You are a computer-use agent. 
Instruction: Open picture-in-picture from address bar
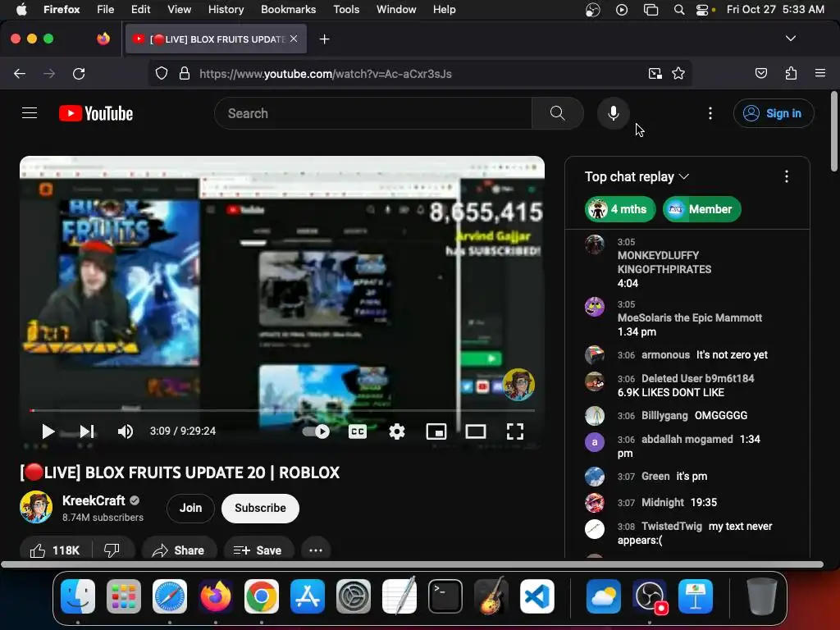coord(655,73)
